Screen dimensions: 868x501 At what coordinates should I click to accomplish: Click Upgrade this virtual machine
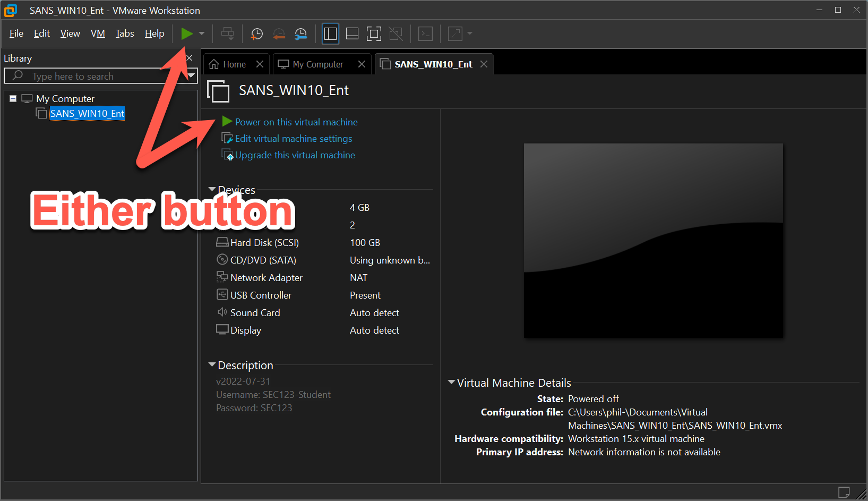(295, 155)
